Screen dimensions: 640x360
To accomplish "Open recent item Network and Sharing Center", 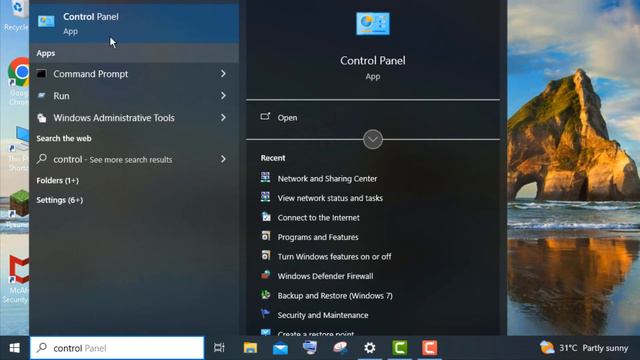I will pos(327,178).
